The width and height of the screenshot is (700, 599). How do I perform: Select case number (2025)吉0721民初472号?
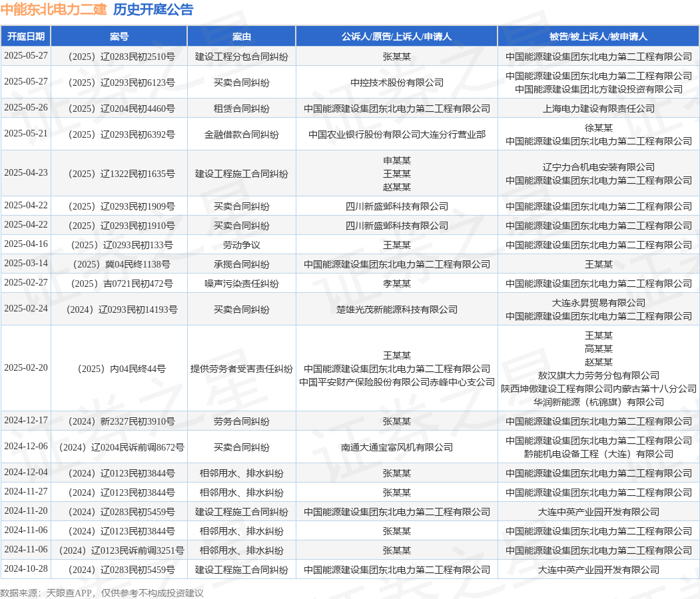[119, 284]
